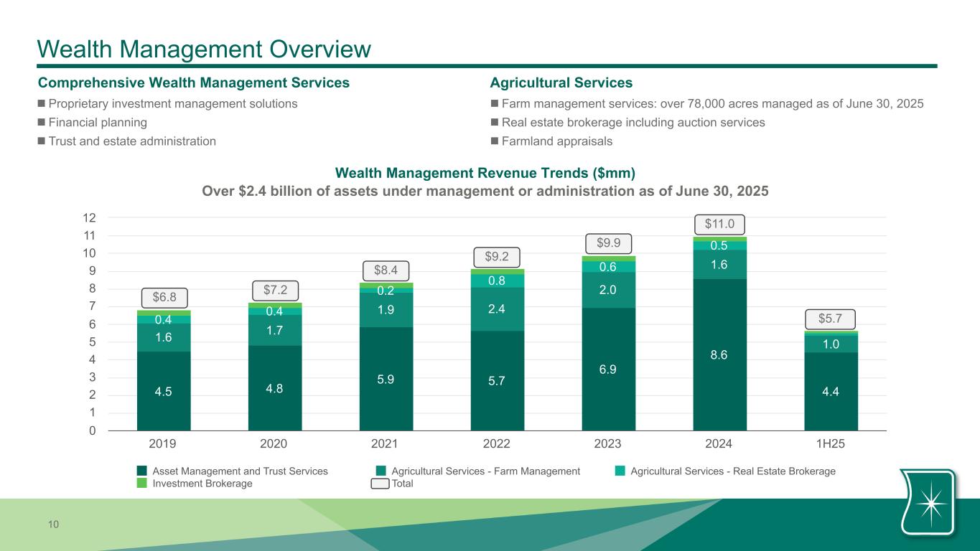
Task: Select the 1H25 x-axis label
Action: (x=831, y=444)
